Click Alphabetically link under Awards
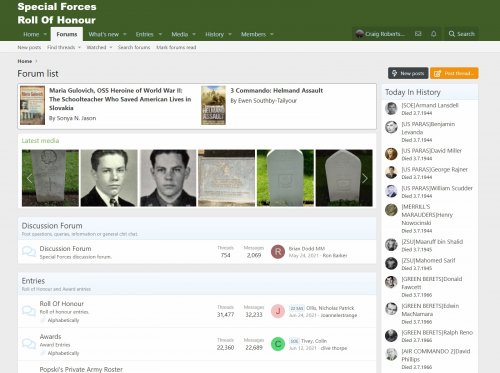 pos(63,353)
